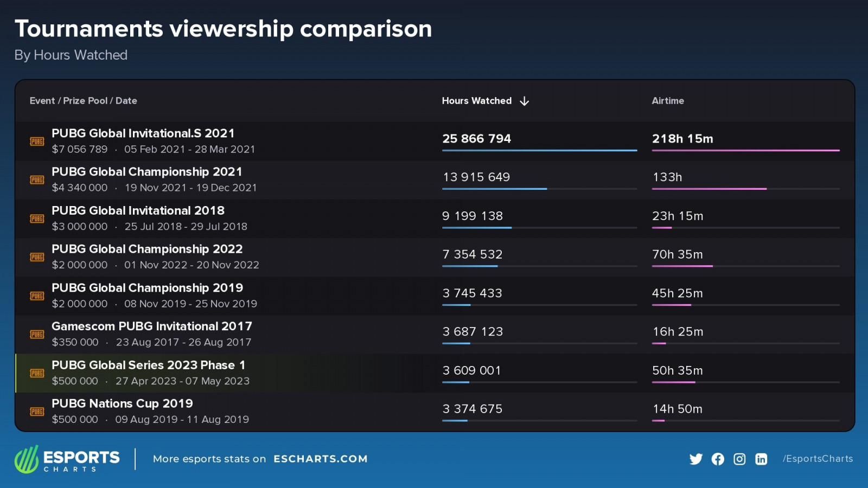
Task: Click PUBG icon beside Global Championship 2022
Action: click(37, 258)
